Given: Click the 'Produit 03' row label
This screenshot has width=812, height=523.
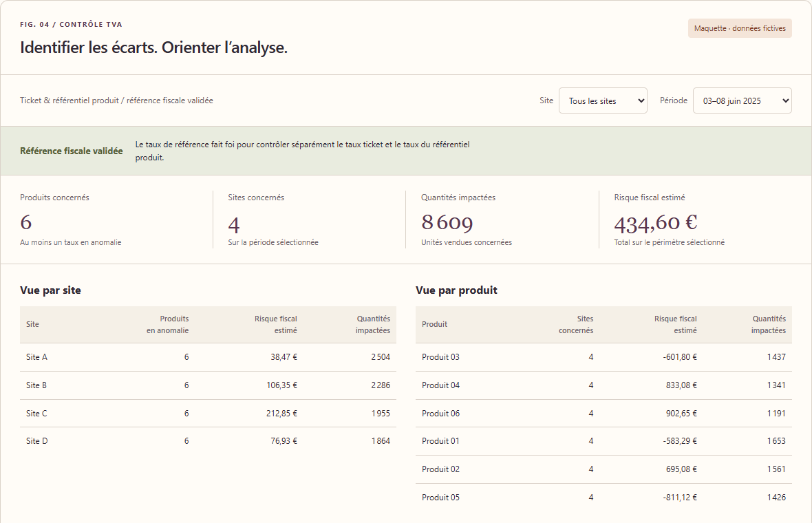Looking at the screenshot, I should 440,356.
